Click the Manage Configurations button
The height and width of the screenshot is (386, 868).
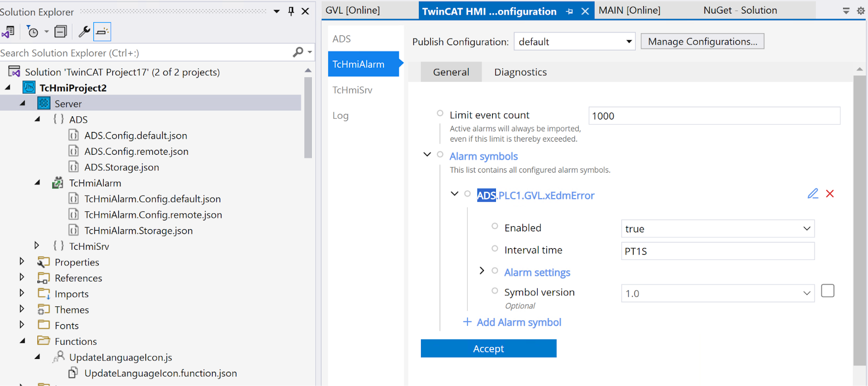703,41
